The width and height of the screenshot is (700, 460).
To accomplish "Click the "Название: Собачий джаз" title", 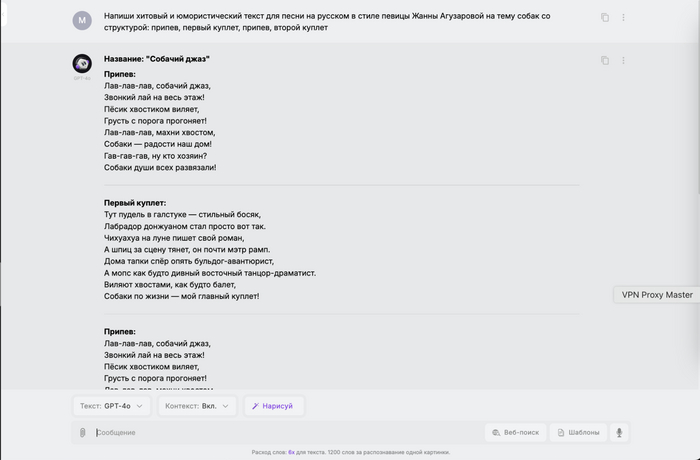I will 157,59.
